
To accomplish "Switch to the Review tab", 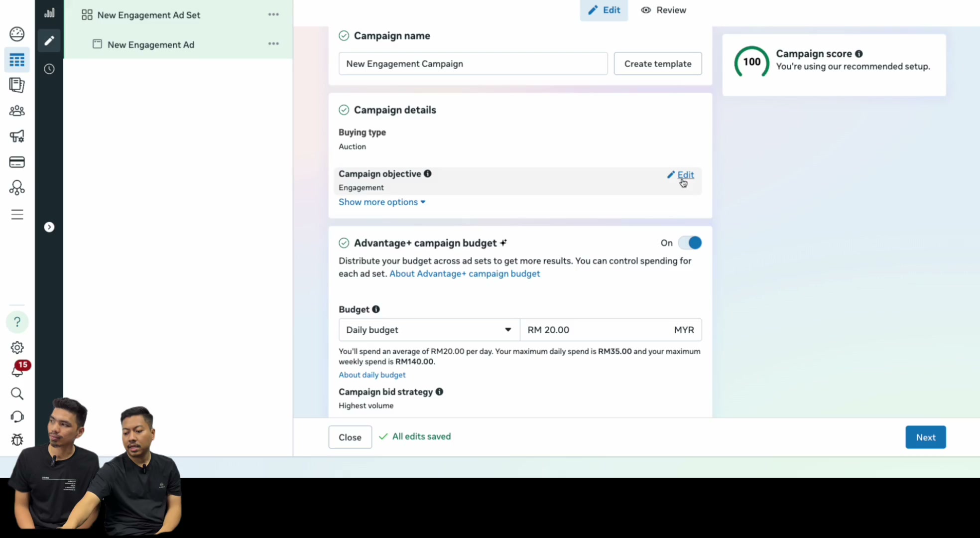I will tap(663, 10).
